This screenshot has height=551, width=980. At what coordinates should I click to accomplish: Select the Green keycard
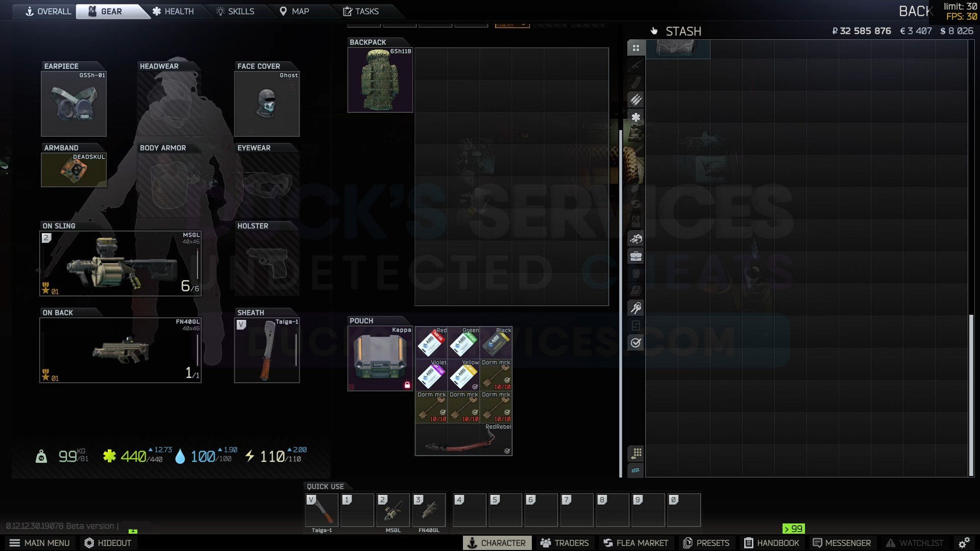[x=463, y=343]
